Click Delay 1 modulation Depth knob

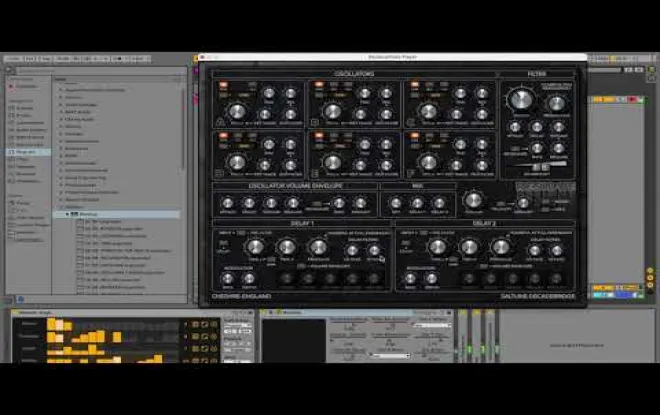(x=249, y=278)
